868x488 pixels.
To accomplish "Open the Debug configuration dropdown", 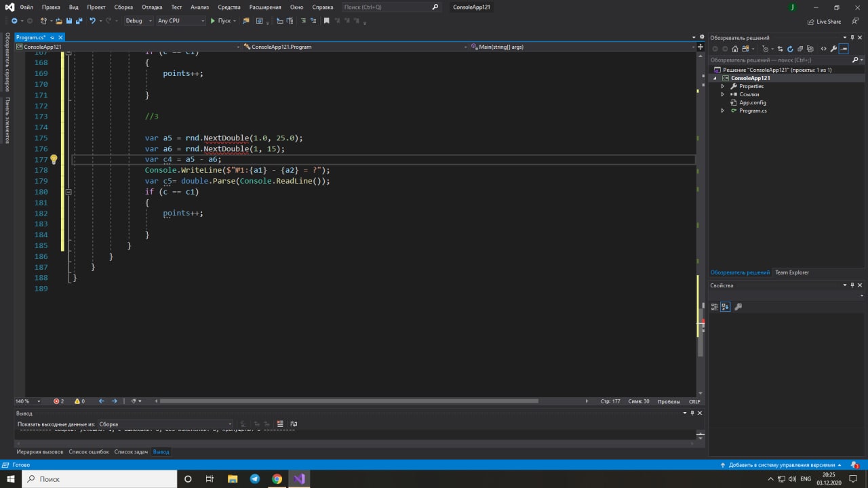I will click(x=138, y=21).
